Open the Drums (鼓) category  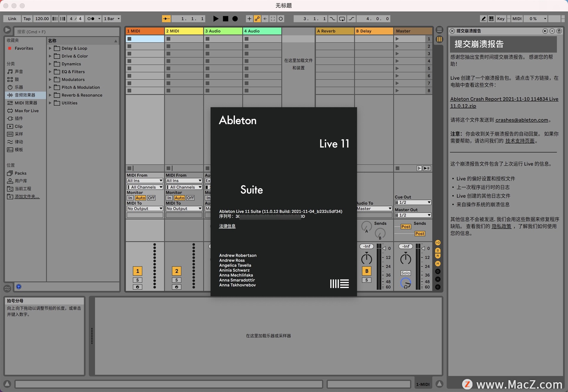pyautogui.click(x=17, y=79)
